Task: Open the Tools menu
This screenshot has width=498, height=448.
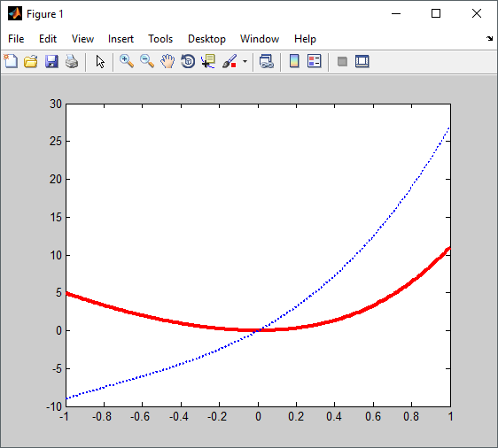Action: (x=160, y=39)
